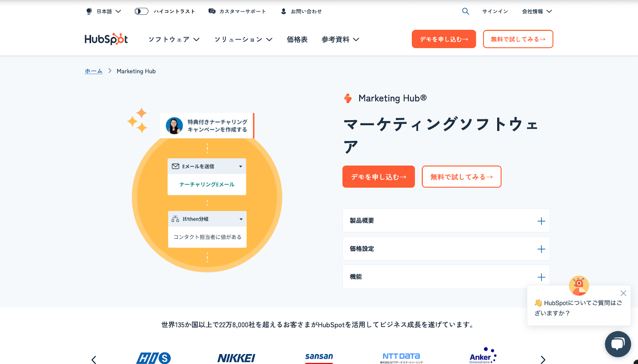
Task: Open the 価格表 menu item
Action: click(x=297, y=39)
